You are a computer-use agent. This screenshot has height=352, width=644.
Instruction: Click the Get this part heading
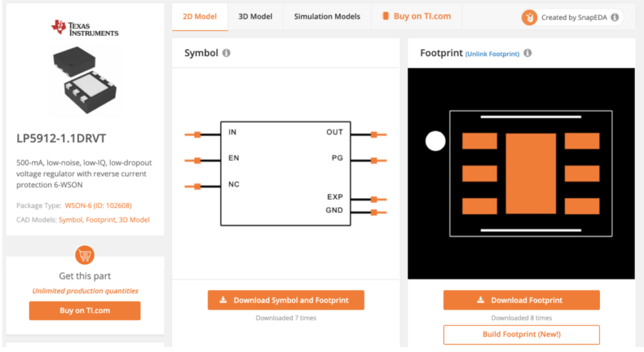point(85,276)
